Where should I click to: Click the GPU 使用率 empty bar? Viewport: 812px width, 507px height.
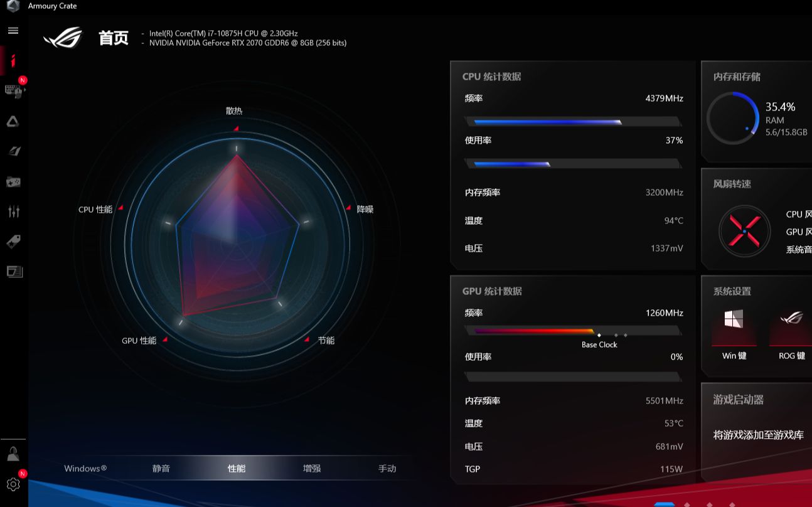point(572,377)
